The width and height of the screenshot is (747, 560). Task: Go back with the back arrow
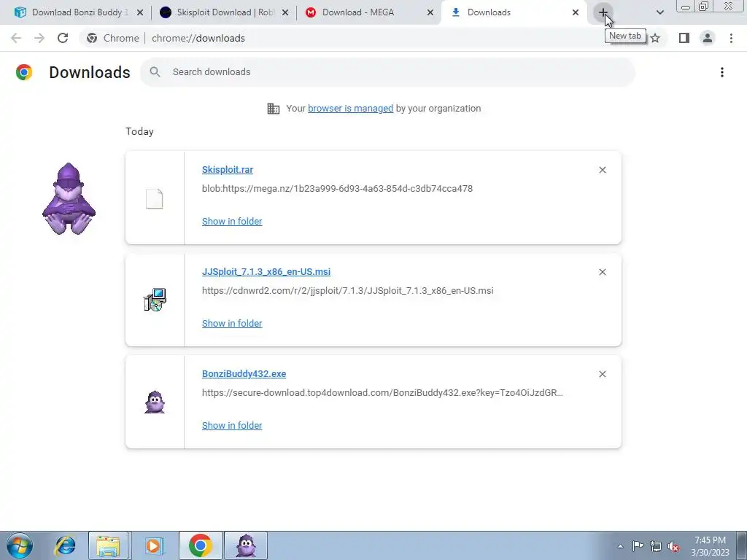pyautogui.click(x=16, y=38)
